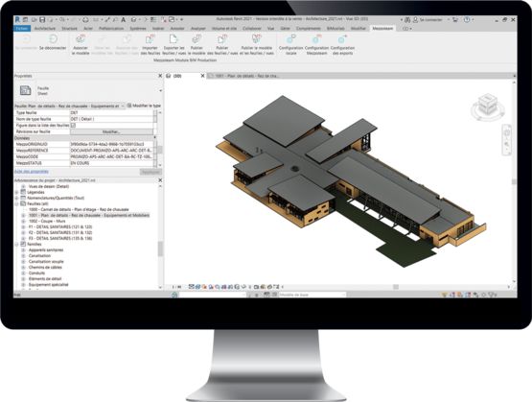This screenshot has width=532, height=402.
Task: Click the Revit application logo
Action: (x=17, y=20)
